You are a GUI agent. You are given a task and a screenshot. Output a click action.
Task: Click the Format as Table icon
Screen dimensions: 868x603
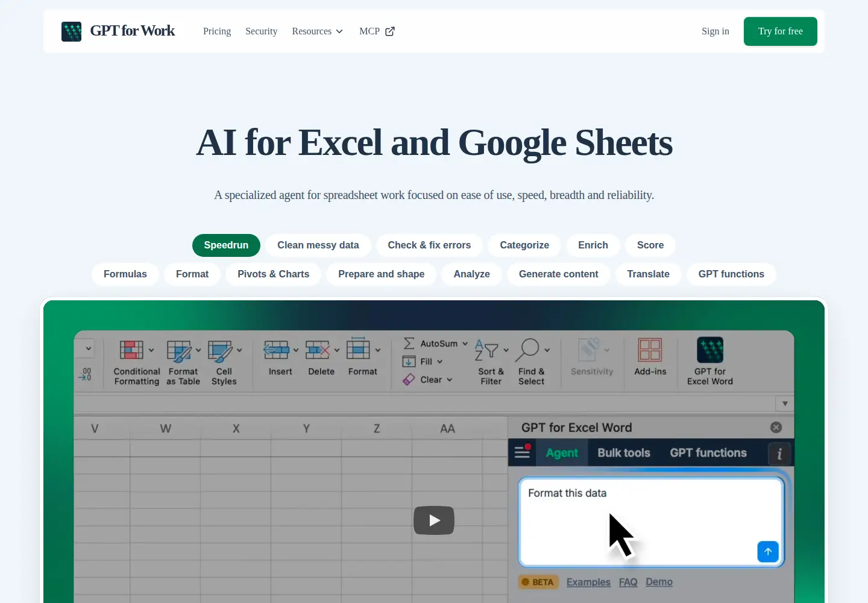coord(179,351)
